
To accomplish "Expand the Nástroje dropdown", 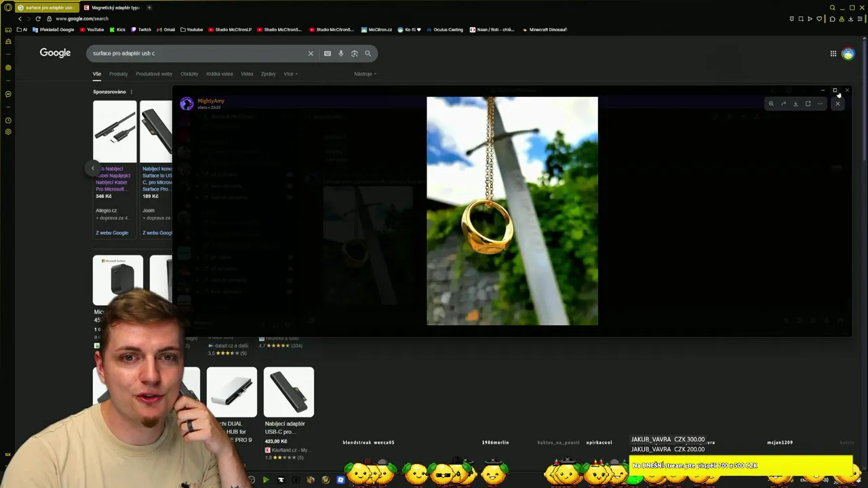I will (365, 74).
